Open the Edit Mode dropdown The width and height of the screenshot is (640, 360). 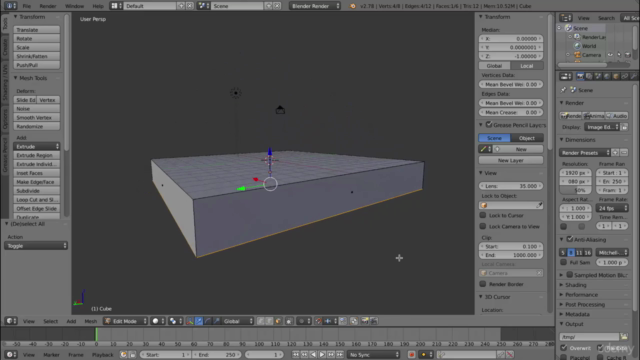125,321
